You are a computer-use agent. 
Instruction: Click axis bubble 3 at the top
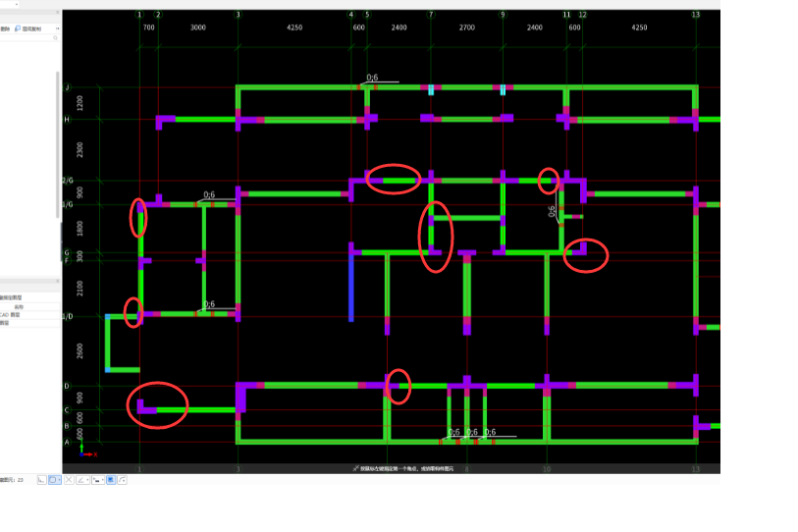tap(238, 15)
